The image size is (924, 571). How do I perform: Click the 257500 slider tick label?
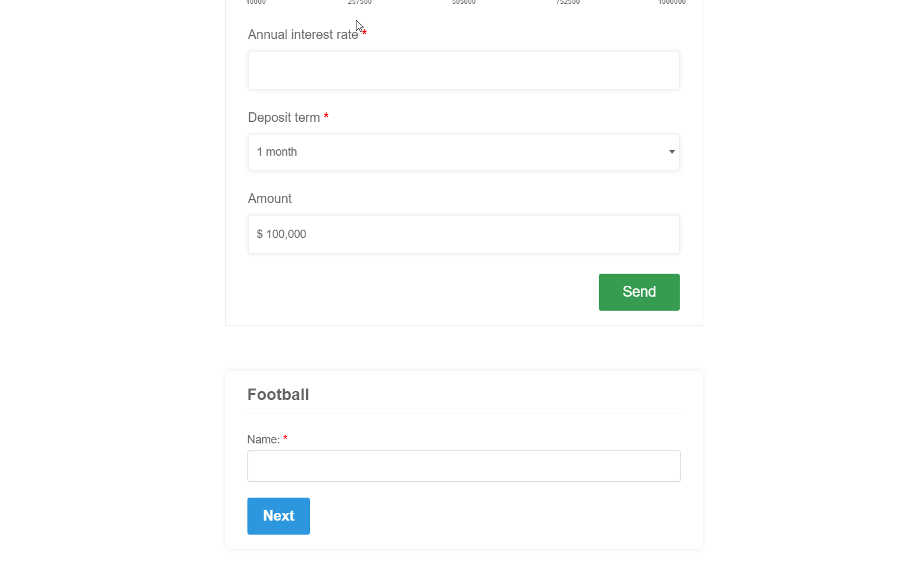pos(360,2)
